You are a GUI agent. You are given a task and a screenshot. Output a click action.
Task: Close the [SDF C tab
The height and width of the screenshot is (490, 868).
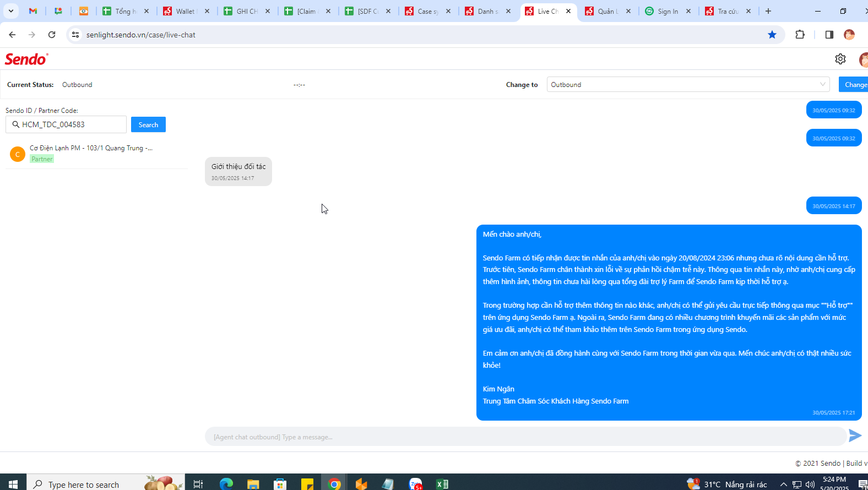pyautogui.click(x=388, y=11)
